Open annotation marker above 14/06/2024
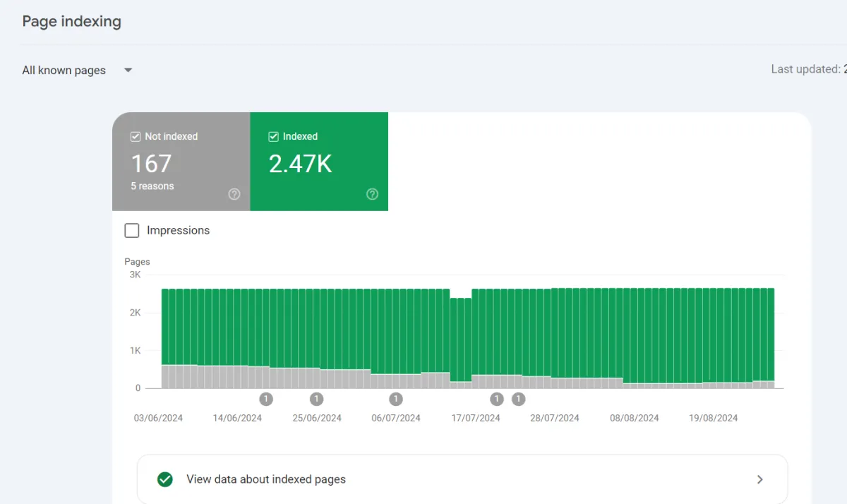 (x=266, y=399)
